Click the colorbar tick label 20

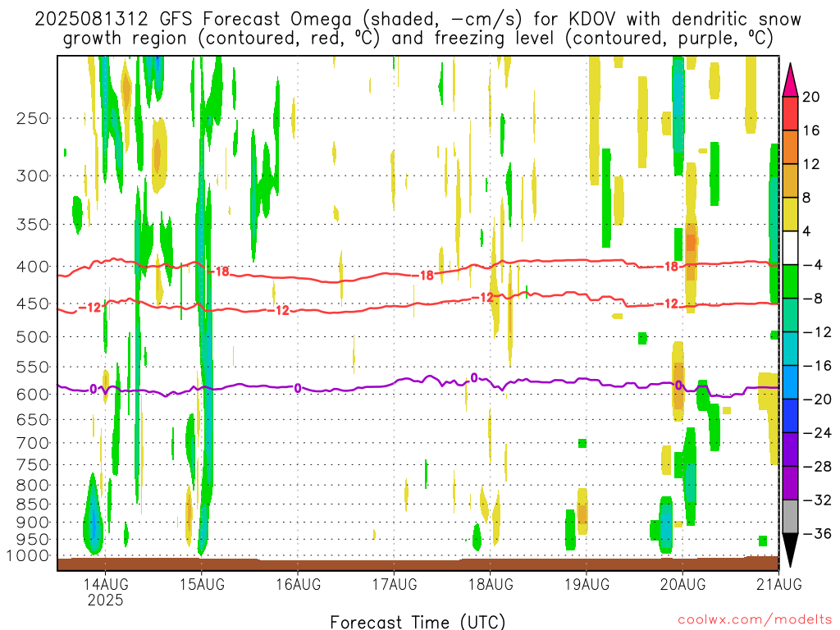(811, 97)
